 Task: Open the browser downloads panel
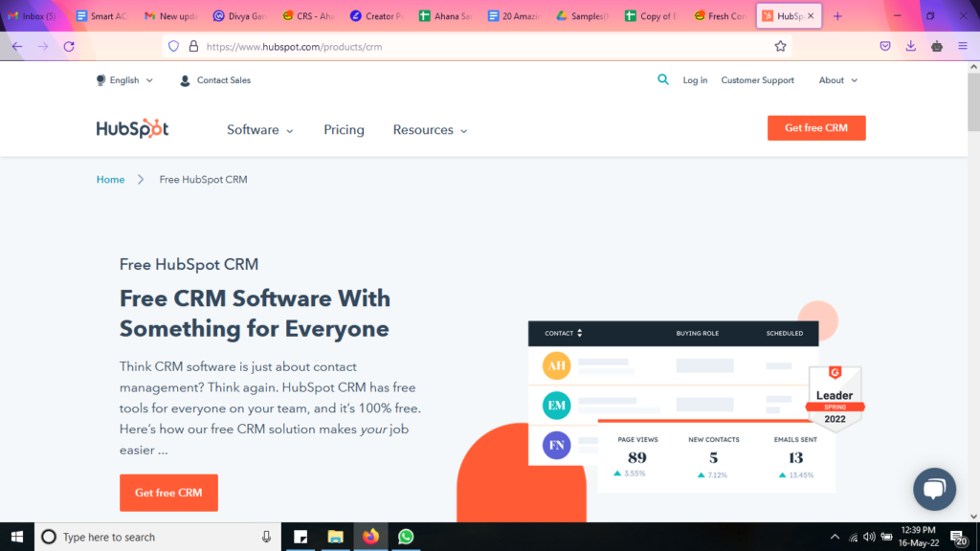pos(911,46)
